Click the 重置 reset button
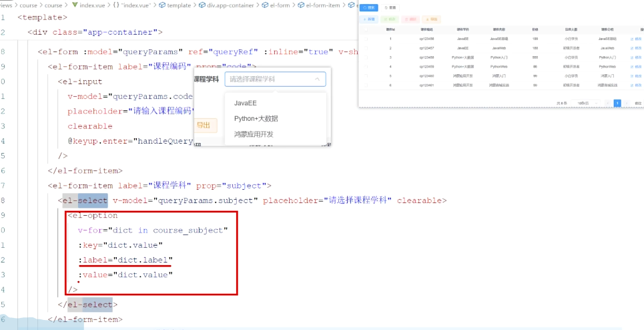Screen dimensions: 644x330 390,8
